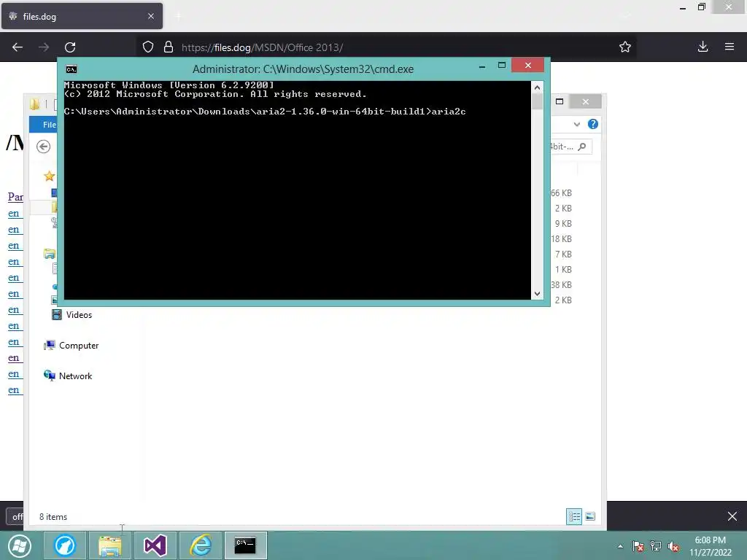The width and height of the screenshot is (747, 560).
Task: Open cmd window system menu icon
Action: (71, 69)
